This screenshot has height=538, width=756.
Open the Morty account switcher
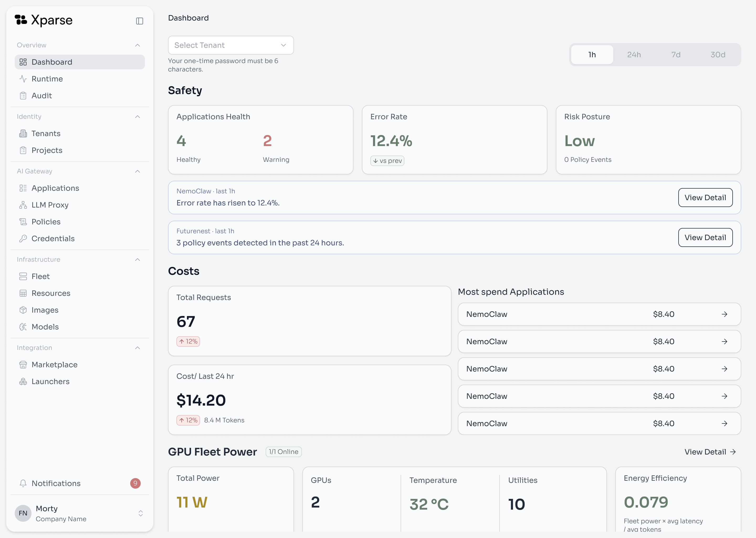[80, 513]
